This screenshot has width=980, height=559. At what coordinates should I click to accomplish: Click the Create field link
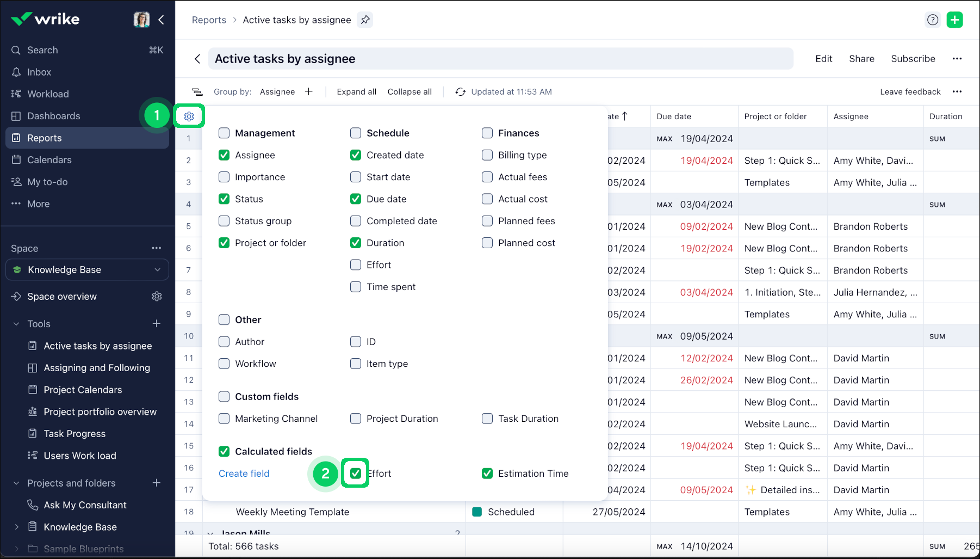[x=244, y=474]
